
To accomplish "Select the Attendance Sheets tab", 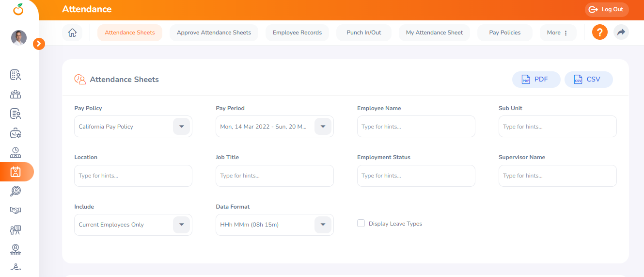I will 130,33.
